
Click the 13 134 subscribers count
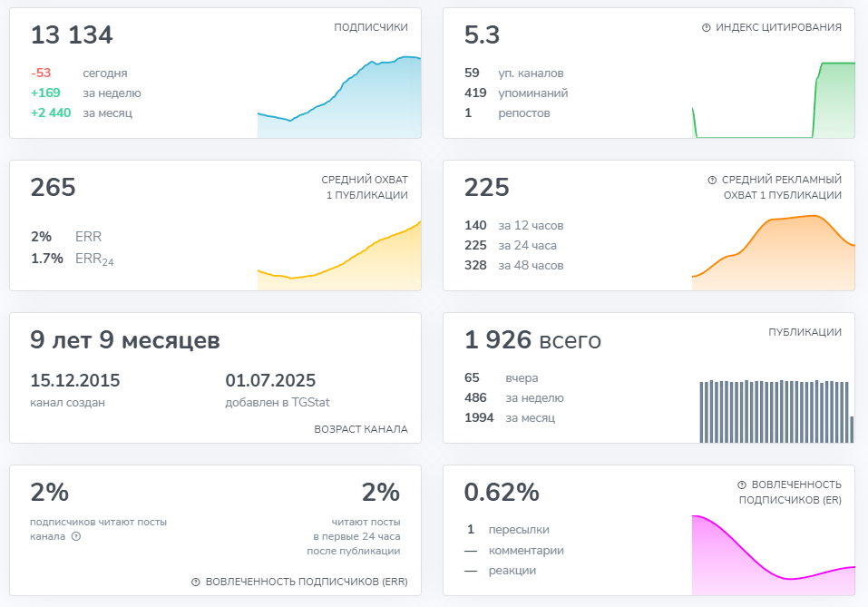(x=72, y=34)
